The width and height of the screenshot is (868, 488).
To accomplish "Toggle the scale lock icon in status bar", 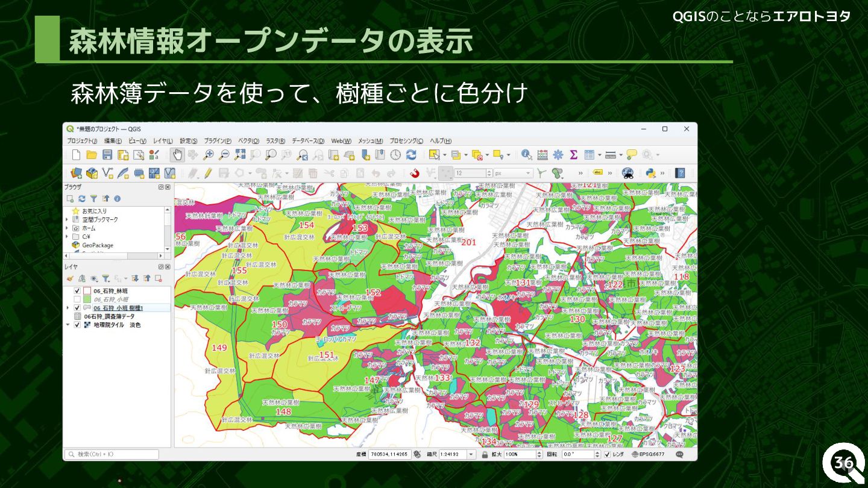I will tap(484, 454).
